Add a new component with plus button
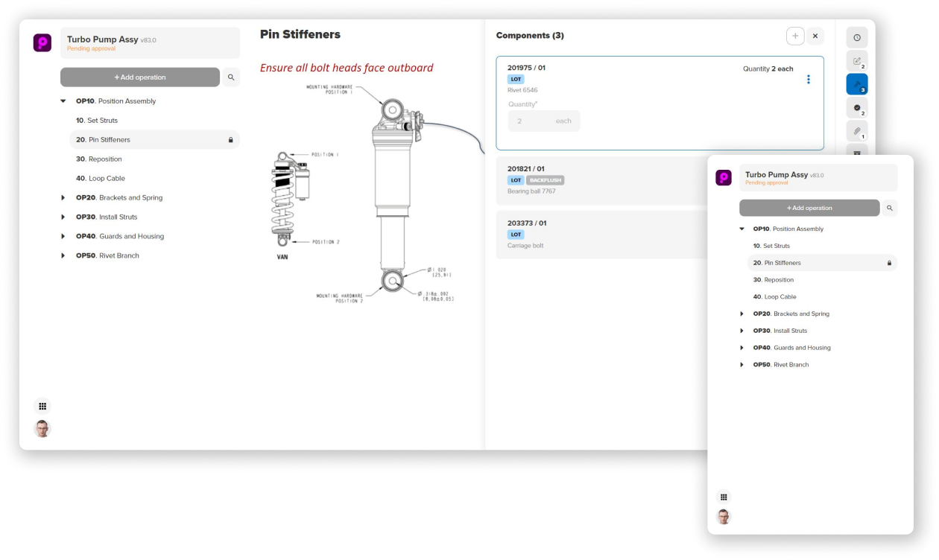This screenshot has height=560, width=939. click(x=795, y=36)
